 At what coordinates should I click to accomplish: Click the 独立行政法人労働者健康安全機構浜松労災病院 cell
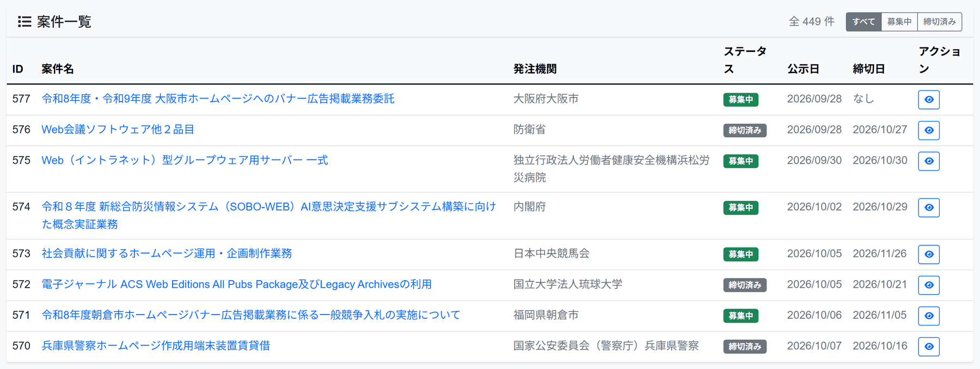tap(612, 169)
